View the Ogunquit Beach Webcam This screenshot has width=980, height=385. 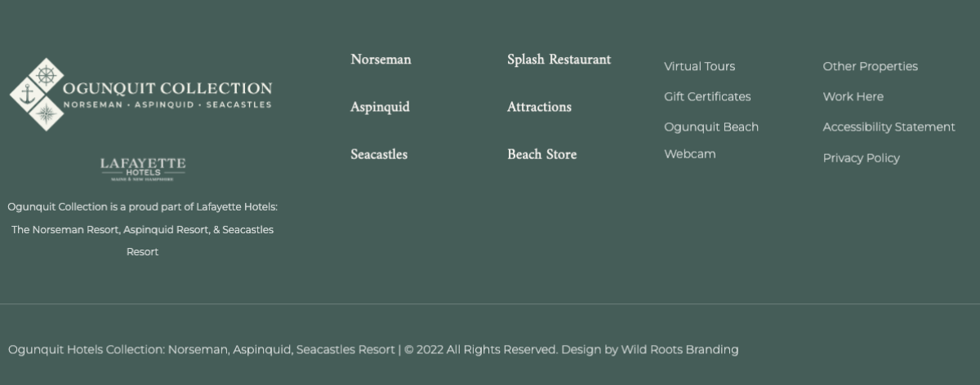[x=710, y=139]
